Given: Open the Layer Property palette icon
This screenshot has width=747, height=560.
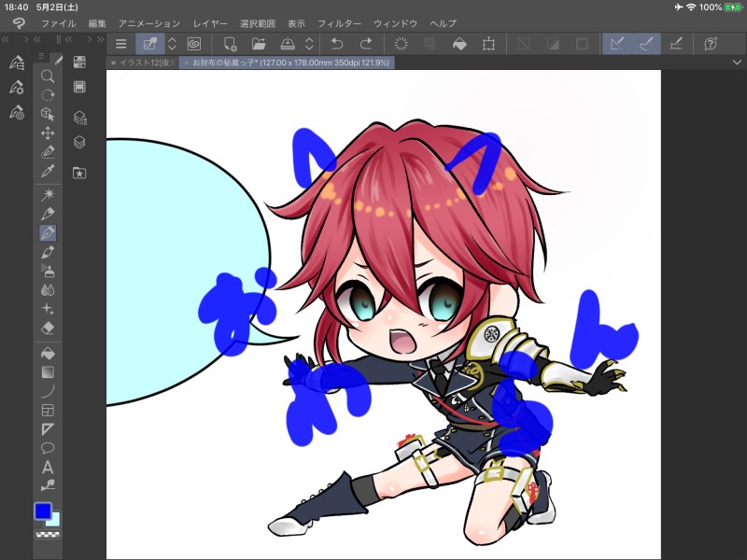Looking at the screenshot, I should pos(79,118).
